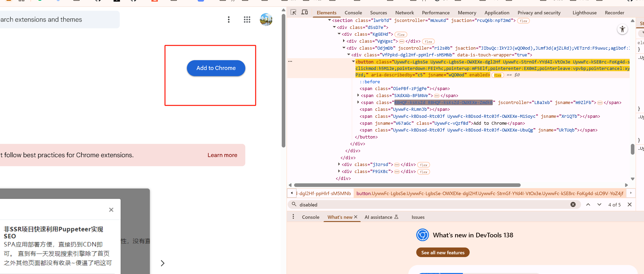Close the article popup card
The width and height of the screenshot is (644, 274).
[111, 210]
